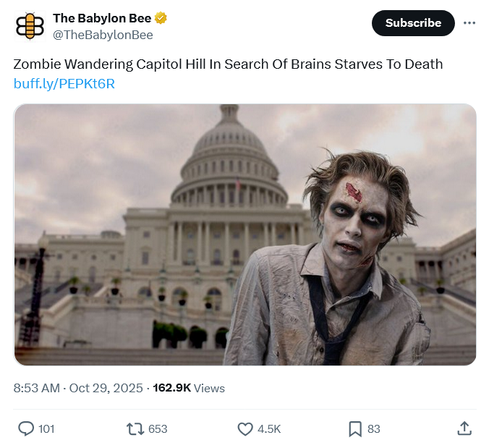Screen dimensions: 489x448
Task: Click the @TheBabylonBee handle
Action: [x=103, y=35]
